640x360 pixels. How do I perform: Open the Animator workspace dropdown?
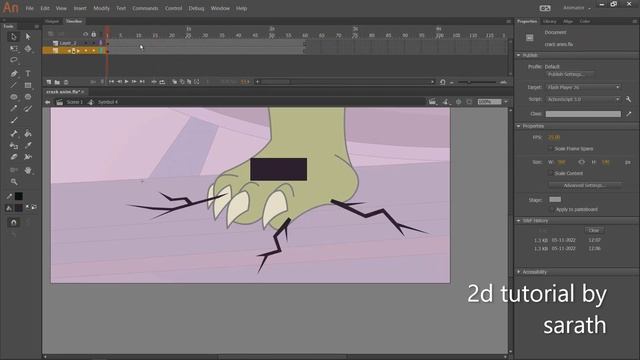click(x=577, y=8)
